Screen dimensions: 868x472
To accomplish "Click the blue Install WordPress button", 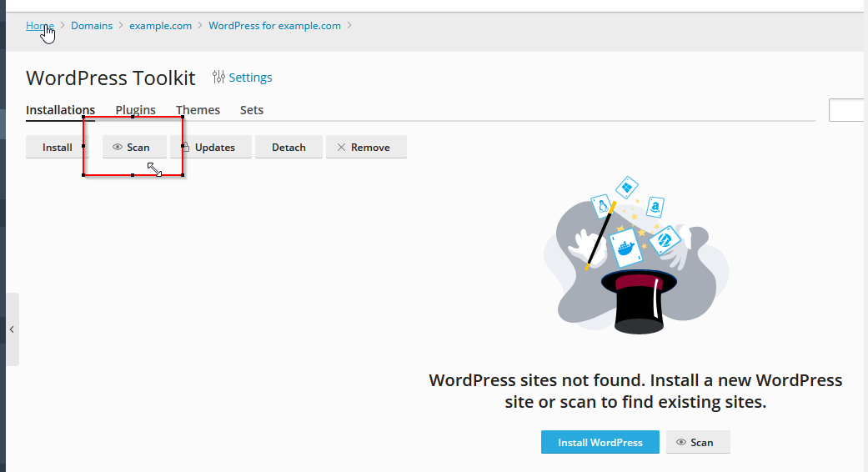I will (x=600, y=443).
